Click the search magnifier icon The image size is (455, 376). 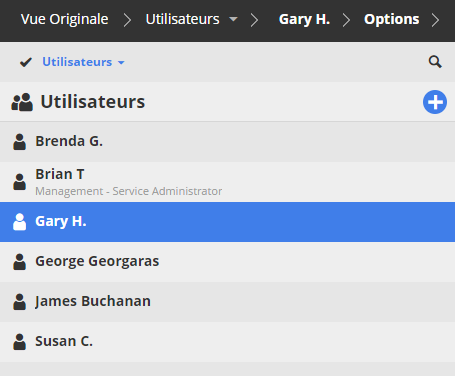(435, 62)
